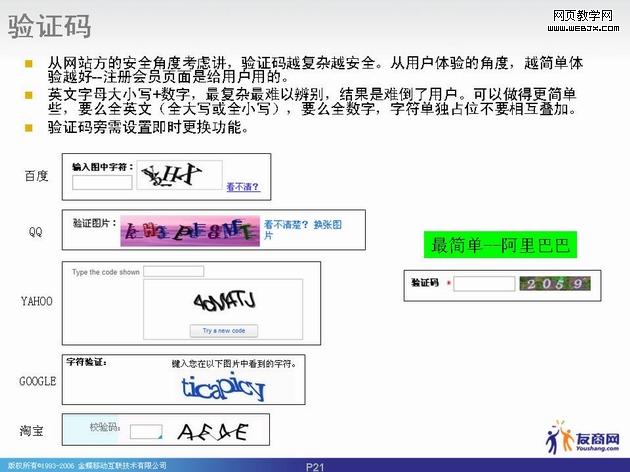Click the Baidu captcha input field
The height and width of the screenshot is (472, 630).
pyautogui.click(x=102, y=182)
